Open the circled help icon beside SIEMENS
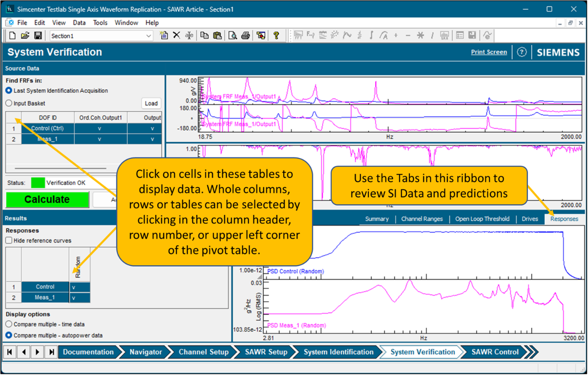The image size is (588, 375). pyautogui.click(x=522, y=52)
